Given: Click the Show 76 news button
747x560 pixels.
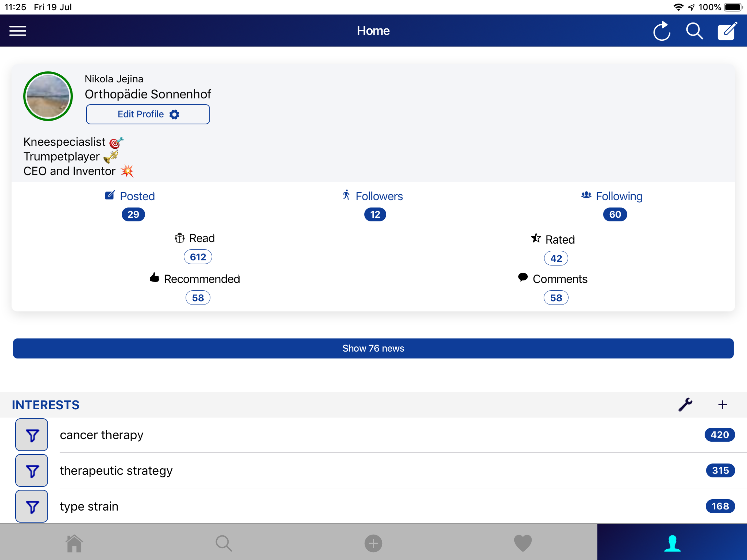Looking at the screenshot, I should tap(373, 348).
